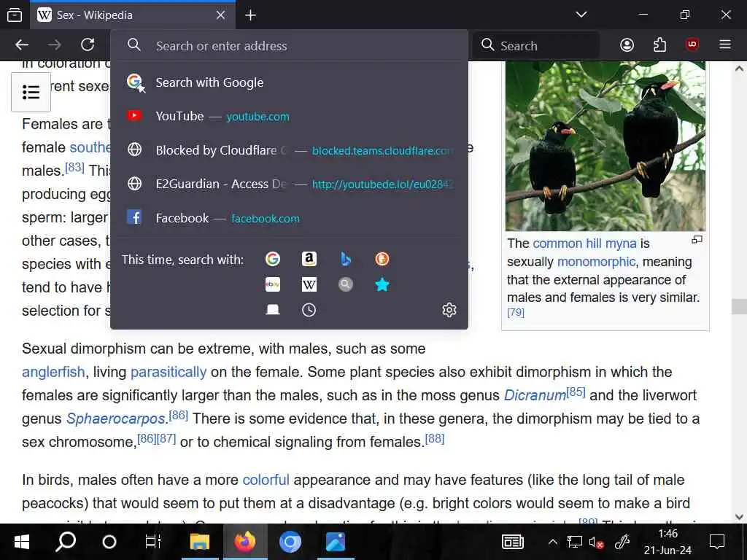Open Task View on taskbar
This screenshot has height=560, width=747.
[153, 542]
